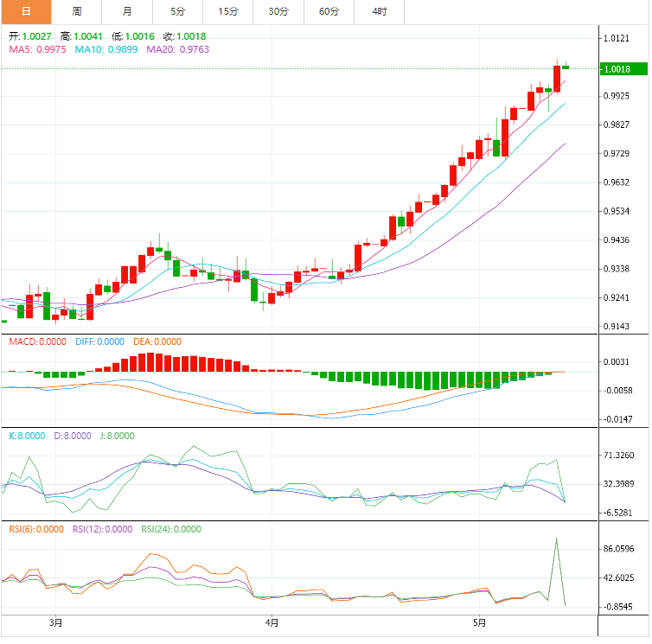652x644 pixels.
Task: Click the DIFF value label
Action: pos(99,342)
